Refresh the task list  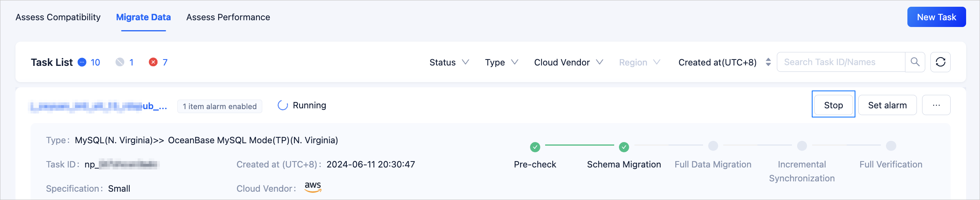click(940, 62)
